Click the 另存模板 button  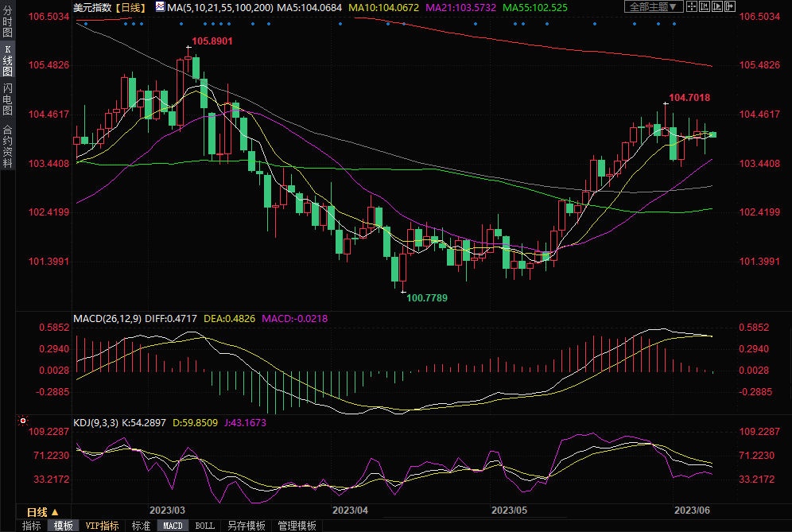[x=246, y=526]
